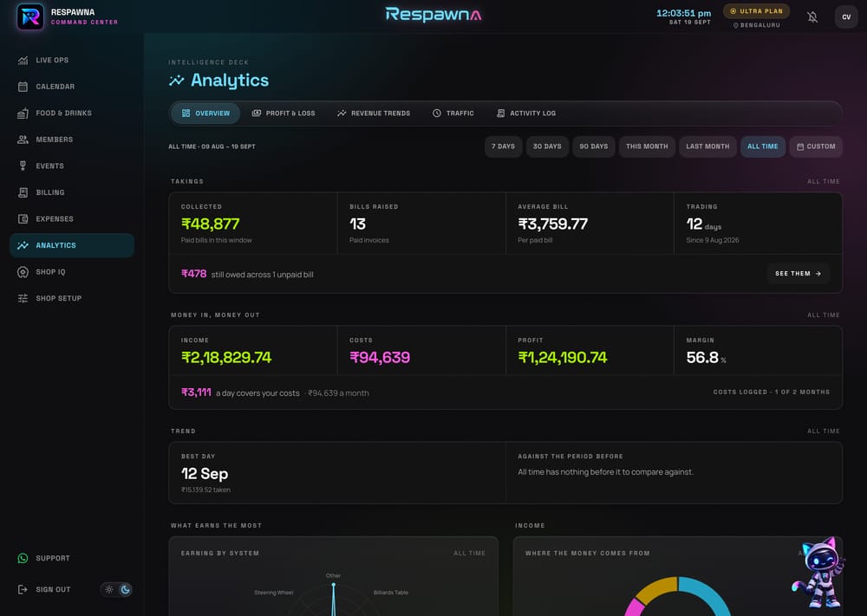Go to Food & Drinks section

tap(72, 113)
